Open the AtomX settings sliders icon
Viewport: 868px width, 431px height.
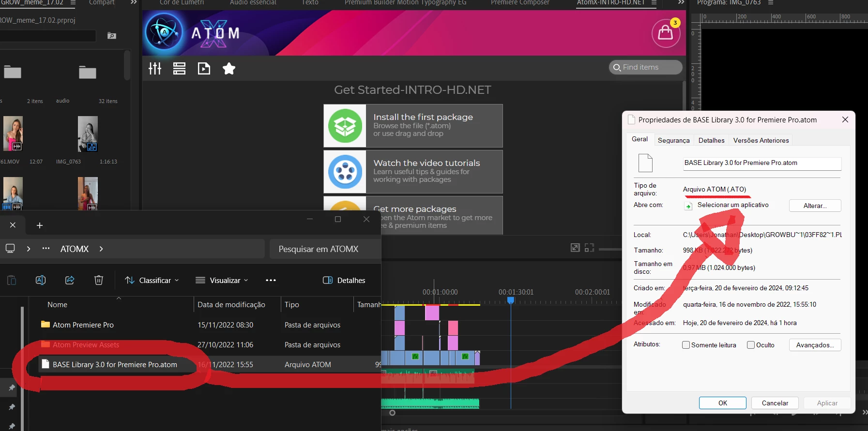[x=155, y=69]
